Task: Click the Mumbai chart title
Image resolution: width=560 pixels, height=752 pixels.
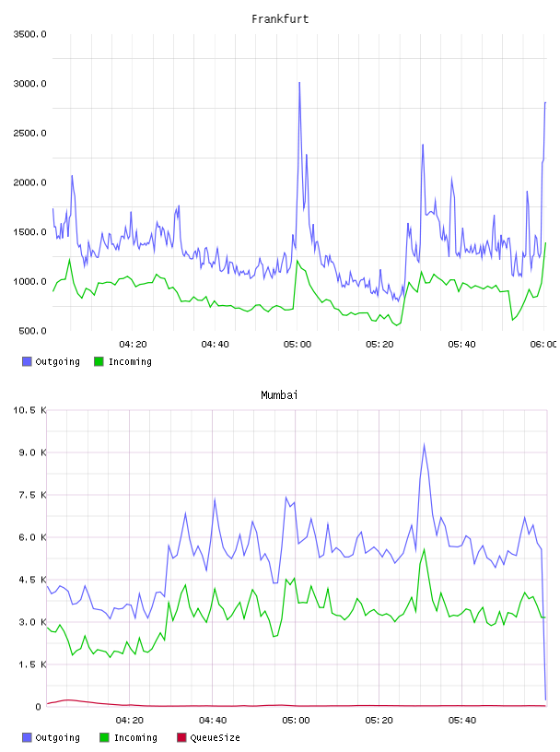Action: point(279,395)
